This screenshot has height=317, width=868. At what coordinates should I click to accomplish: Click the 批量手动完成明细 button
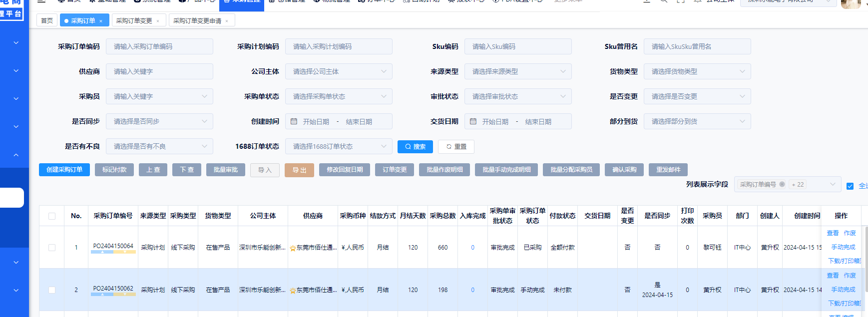tap(506, 170)
